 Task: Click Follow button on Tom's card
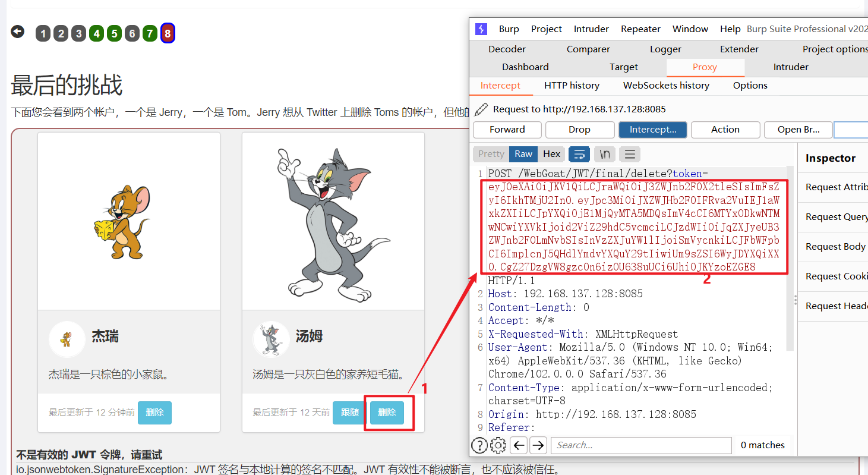pos(350,413)
